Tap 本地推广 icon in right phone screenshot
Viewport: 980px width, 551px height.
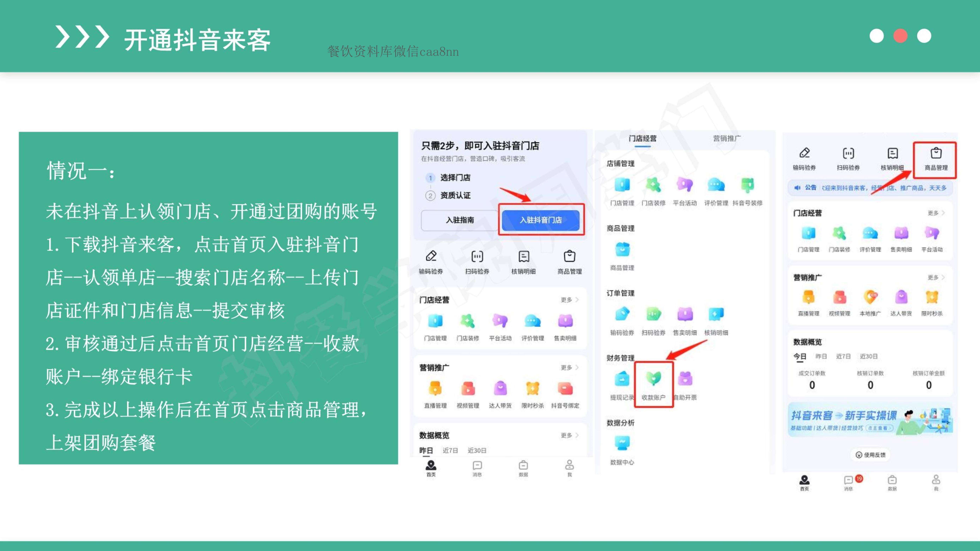click(870, 297)
